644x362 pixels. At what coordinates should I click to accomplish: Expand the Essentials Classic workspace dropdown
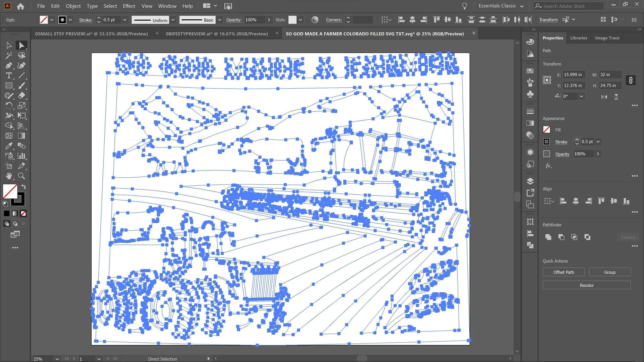coord(522,6)
